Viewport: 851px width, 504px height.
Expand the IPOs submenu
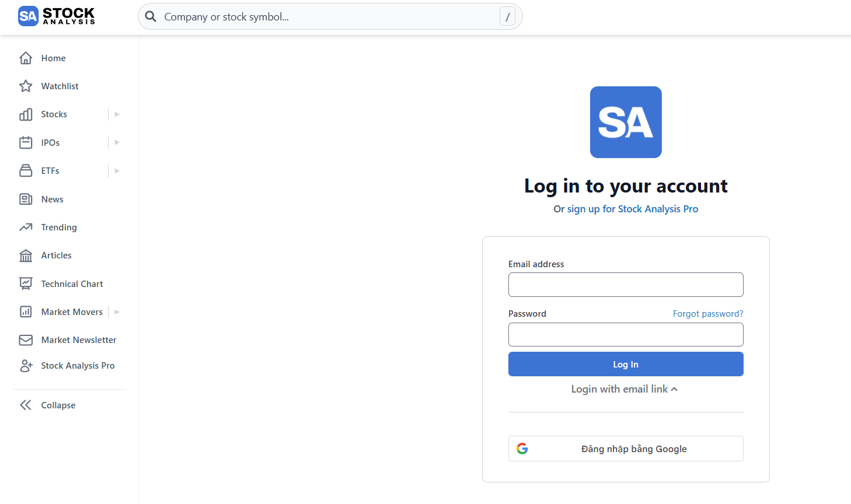click(117, 142)
